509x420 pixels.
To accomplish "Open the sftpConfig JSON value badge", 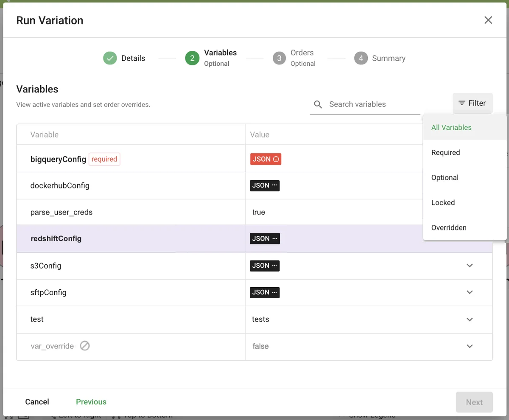I will (x=265, y=292).
